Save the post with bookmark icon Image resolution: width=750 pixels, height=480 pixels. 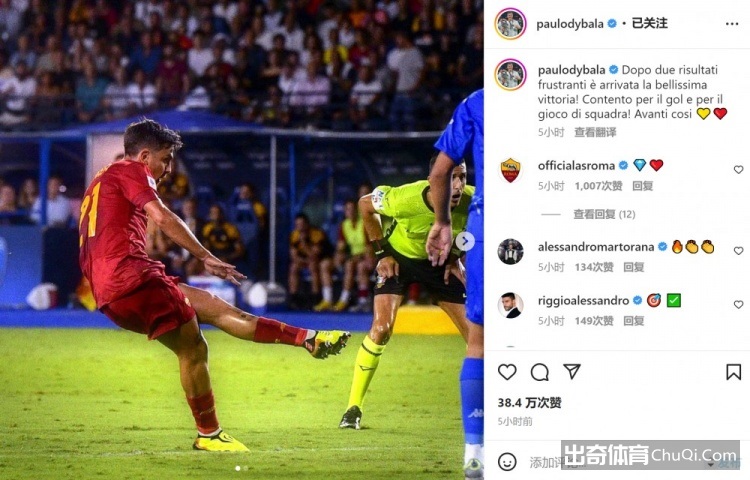pos(733,372)
